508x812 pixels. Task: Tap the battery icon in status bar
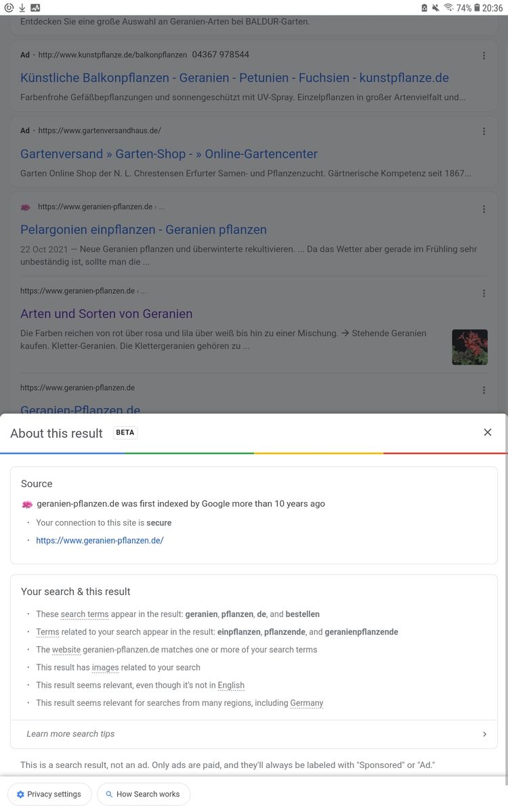(x=477, y=8)
